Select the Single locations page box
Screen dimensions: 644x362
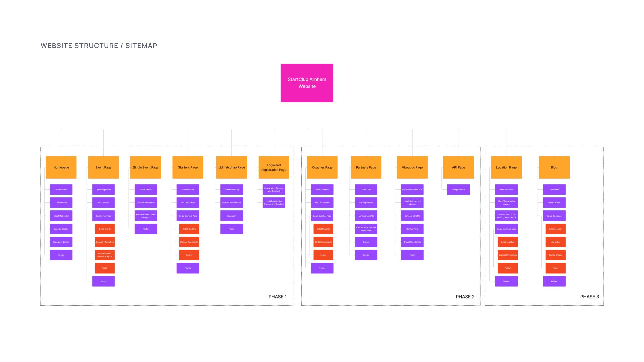506,229
